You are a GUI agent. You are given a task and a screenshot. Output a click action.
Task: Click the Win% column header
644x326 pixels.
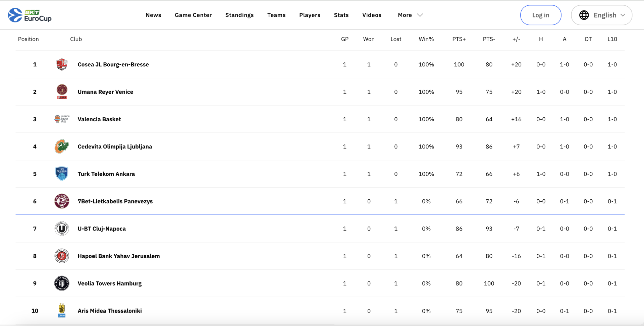click(426, 39)
